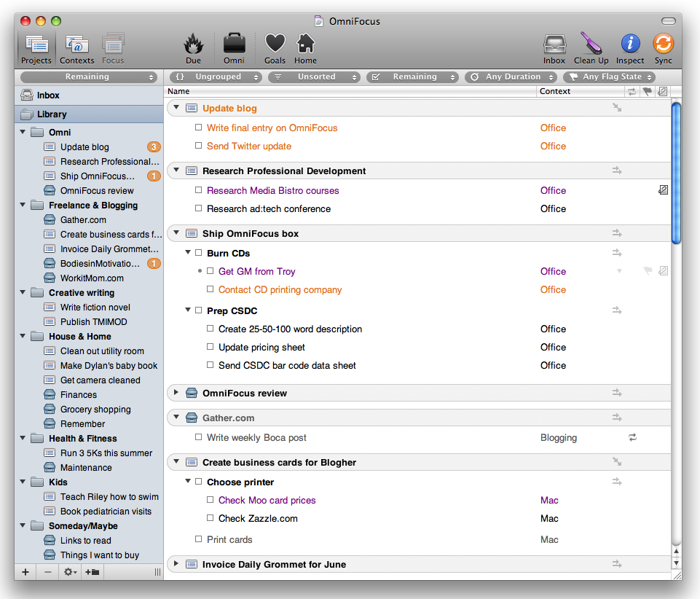This screenshot has height=599, width=700.
Task: Click repeat icon on Write weekly Boca post
Action: coord(632,438)
